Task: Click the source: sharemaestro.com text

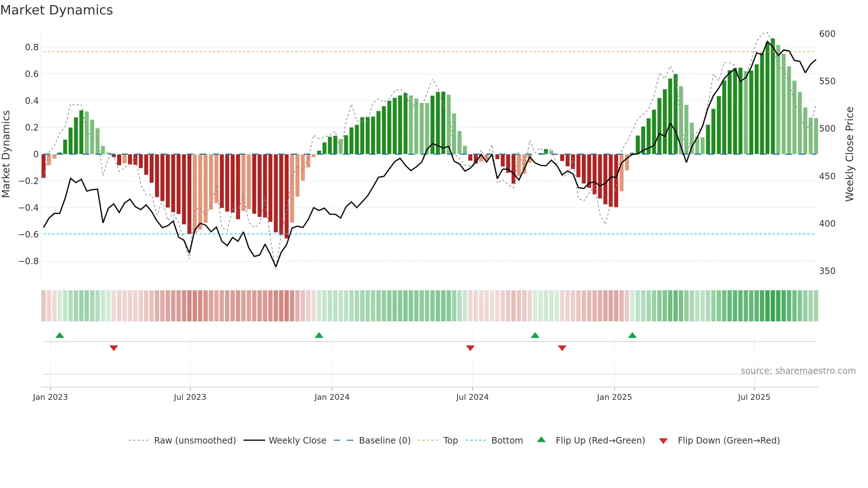Action: coord(798,371)
